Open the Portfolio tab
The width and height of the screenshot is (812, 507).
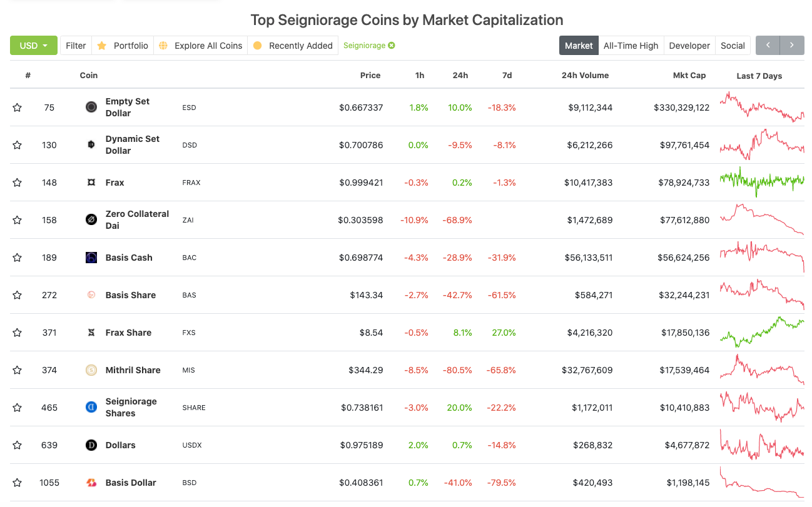pyautogui.click(x=123, y=46)
